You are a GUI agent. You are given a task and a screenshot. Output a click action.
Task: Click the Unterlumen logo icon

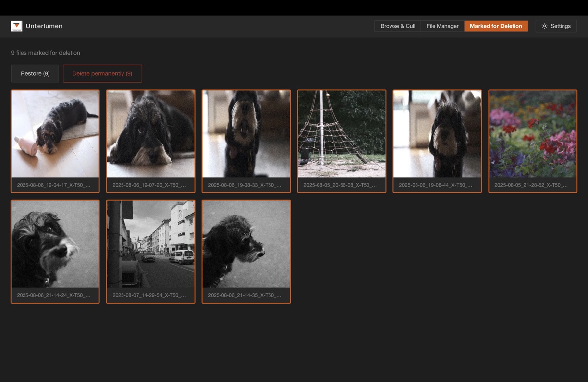click(17, 26)
